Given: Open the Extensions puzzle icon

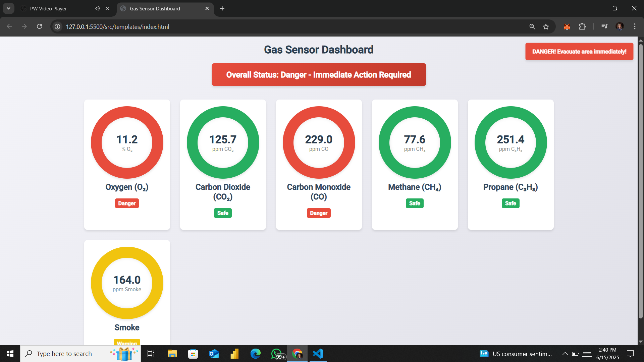Looking at the screenshot, I should coord(582,26).
